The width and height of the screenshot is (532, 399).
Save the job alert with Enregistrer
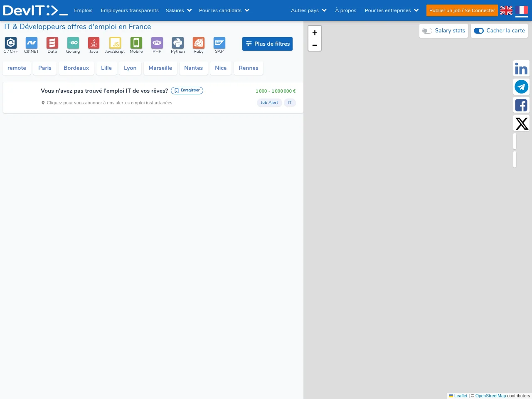click(x=187, y=90)
